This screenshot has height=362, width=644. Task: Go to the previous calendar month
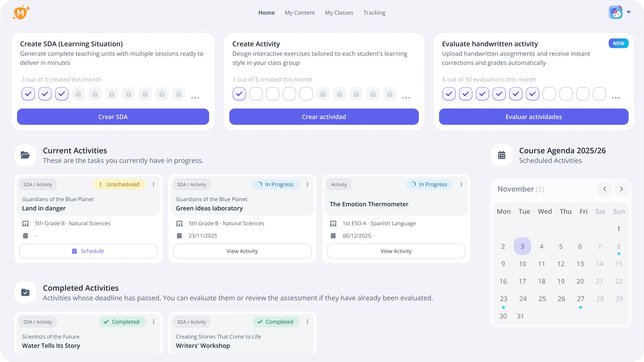[605, 189]
